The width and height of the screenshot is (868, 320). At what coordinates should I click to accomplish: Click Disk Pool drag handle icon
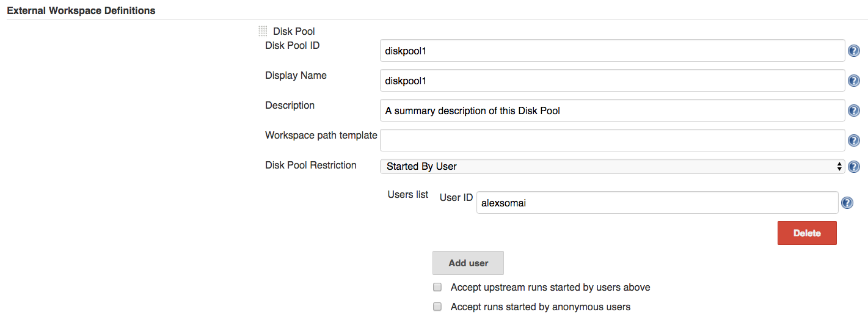coord(263,31)
